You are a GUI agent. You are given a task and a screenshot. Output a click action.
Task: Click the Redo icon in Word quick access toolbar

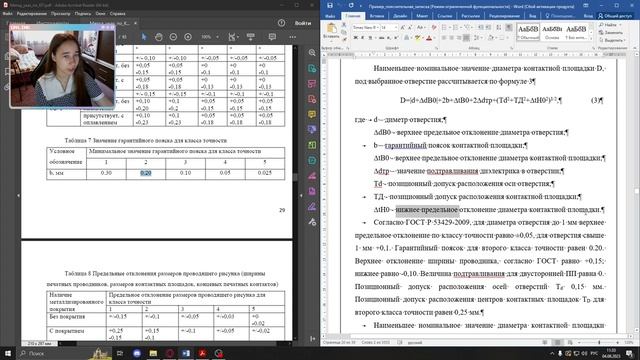coord(351,6)
